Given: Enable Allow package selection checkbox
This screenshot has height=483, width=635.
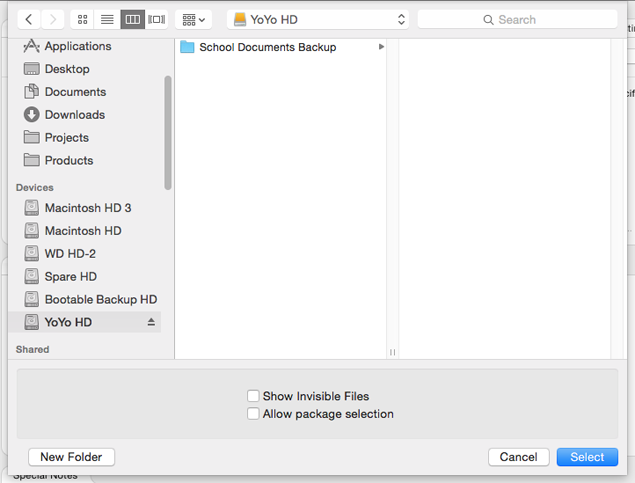Looking at the screenshot, I should coord(253,413).
